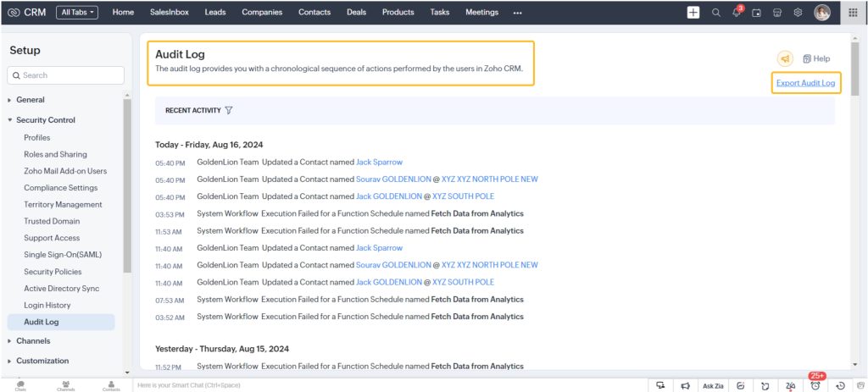Image resolution: width=868 pixels, height=392 pixels.
Task: Click the plus create-new icon
Action: (693, 13)
